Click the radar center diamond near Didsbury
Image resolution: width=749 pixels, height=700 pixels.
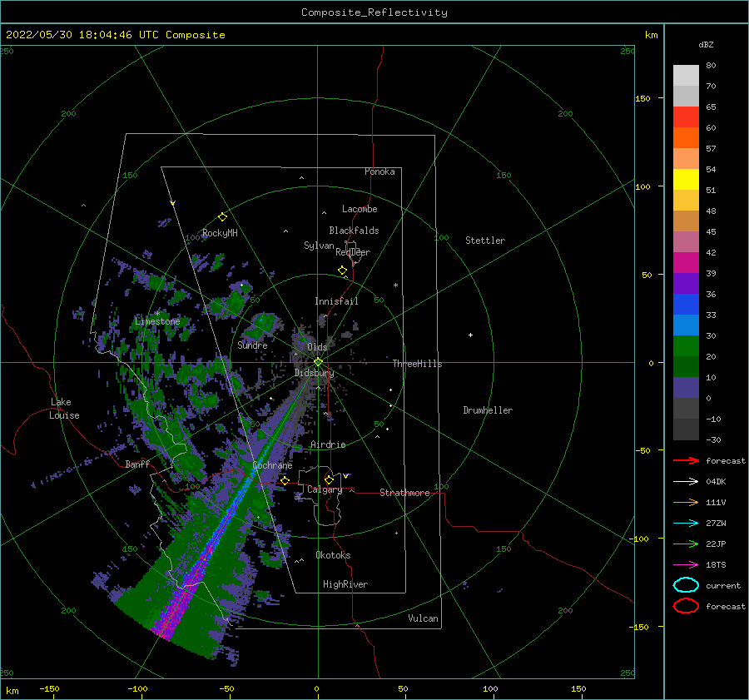point(318,362)
